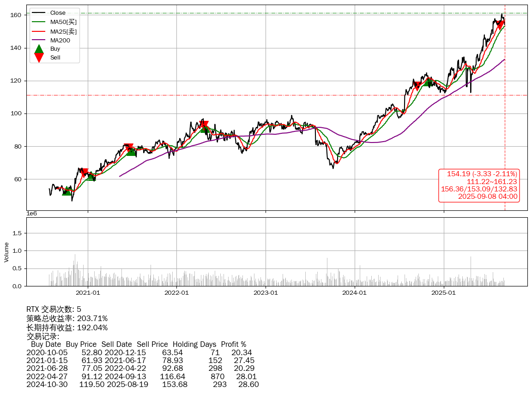Image resolution: width=532 pixels, height=393 pixels.
Task: Click the green Buy triangle in the legend
Action: (x=39, y=49)
